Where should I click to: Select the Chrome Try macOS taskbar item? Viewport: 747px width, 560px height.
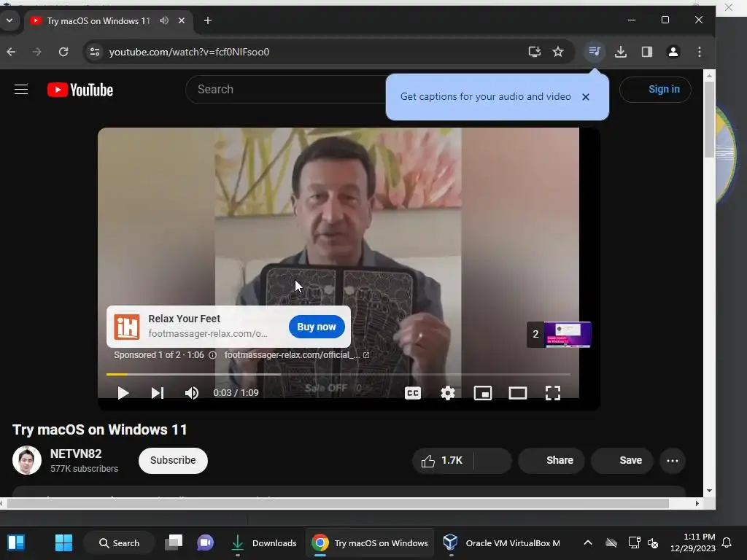coord(370,542)
